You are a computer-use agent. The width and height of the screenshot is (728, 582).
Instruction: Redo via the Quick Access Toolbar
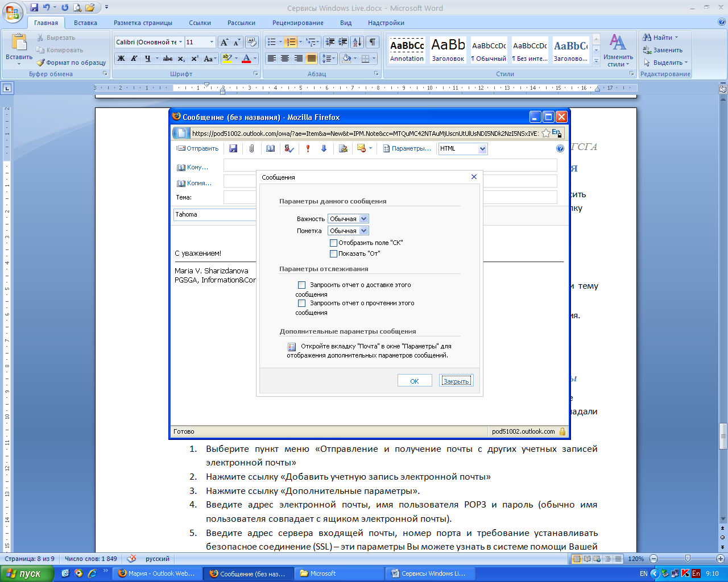click(65, 8)
